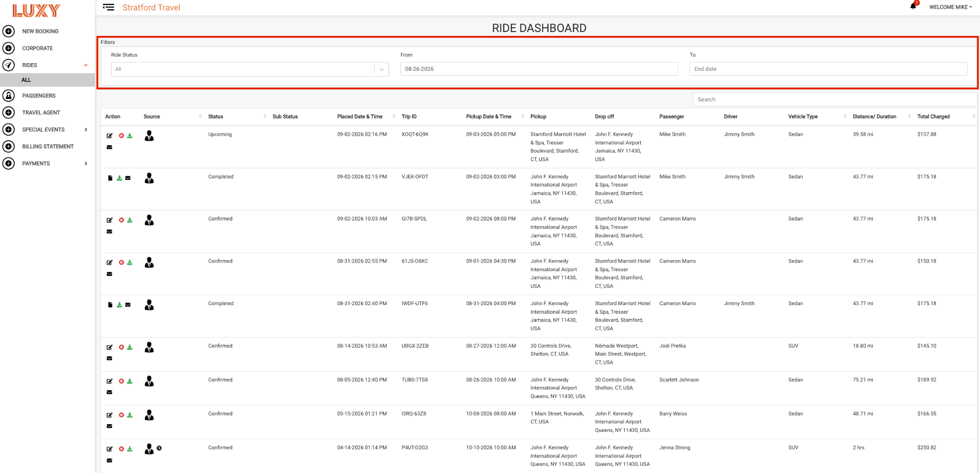Click the Passengers sidebar icon

[x=9, y=96]
